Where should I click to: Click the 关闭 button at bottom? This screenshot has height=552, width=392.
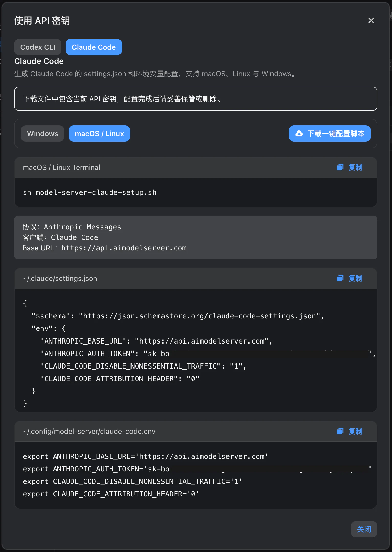364,529
